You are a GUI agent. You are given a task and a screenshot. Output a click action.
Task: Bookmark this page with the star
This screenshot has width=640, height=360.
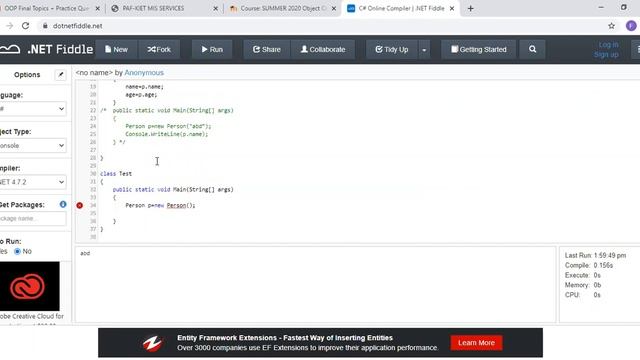(x=611, y=26)
